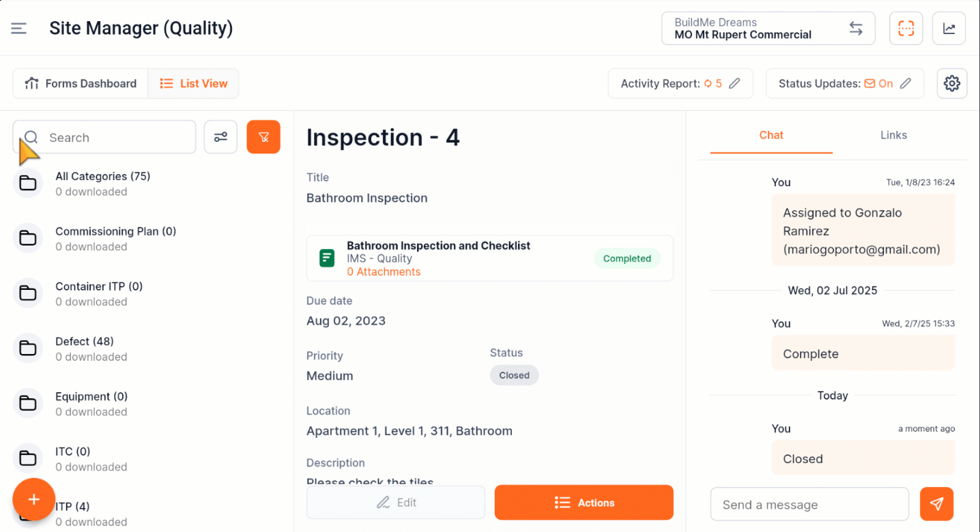Click the Search input field

[x=104, y=137]
